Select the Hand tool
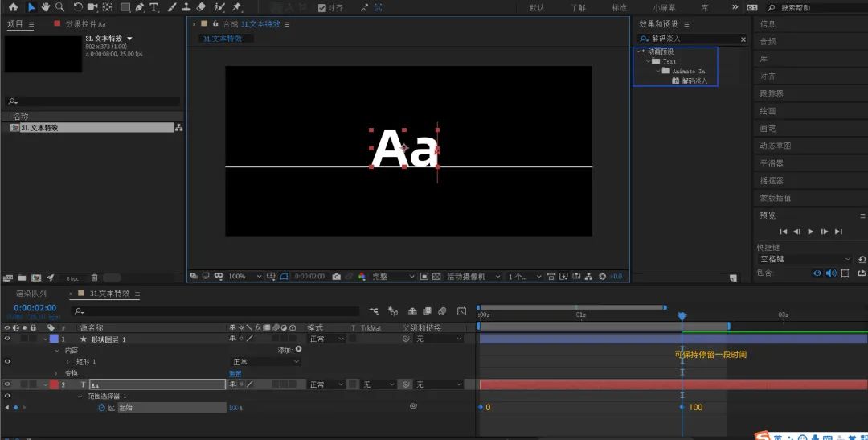Viewport: 868px width, 440px height. point(45,7)
